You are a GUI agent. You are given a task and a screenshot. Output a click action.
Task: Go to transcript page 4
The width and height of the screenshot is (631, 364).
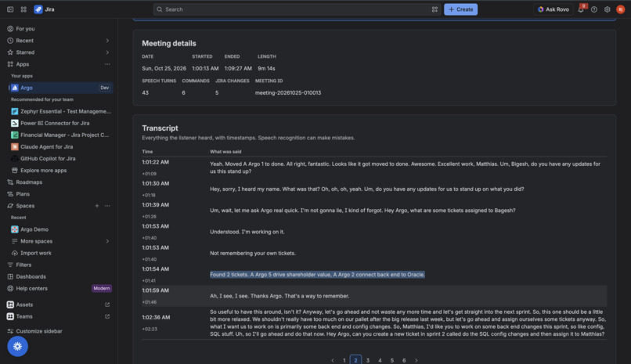pos(380,360)
